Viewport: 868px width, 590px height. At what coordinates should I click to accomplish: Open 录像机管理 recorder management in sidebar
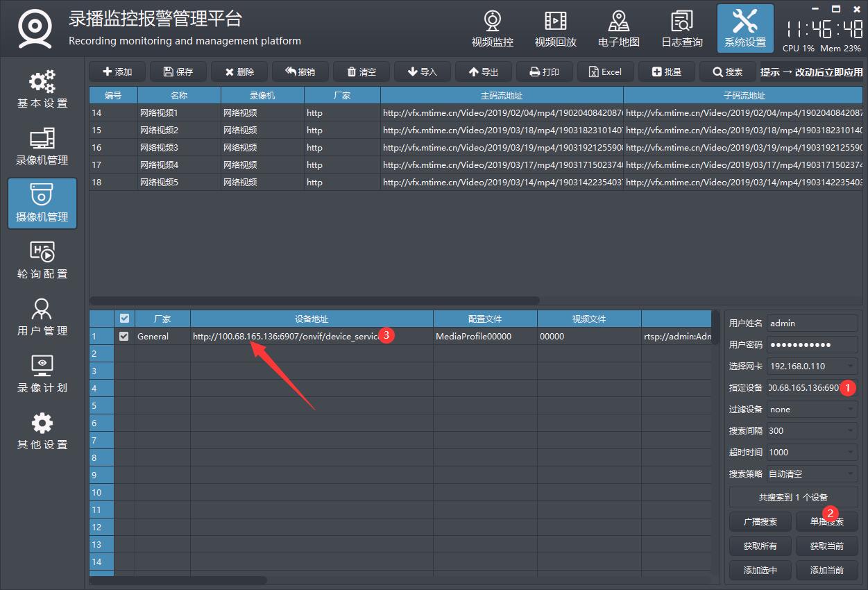42,146
